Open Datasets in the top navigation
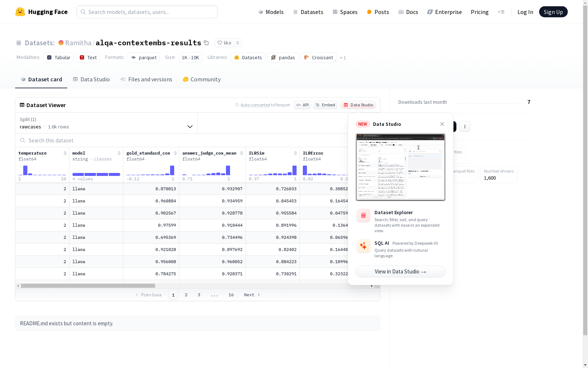 click(308, 12)
